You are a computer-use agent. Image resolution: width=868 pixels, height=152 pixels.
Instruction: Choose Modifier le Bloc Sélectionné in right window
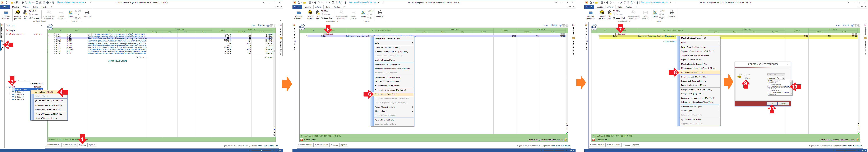(x=698, y=72)
